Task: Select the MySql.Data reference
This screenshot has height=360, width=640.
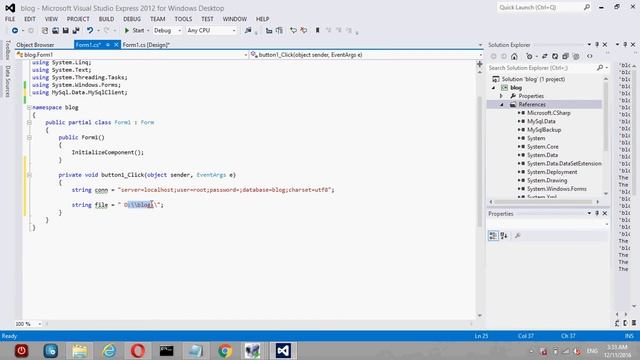Action: click(x=541, y=121)
